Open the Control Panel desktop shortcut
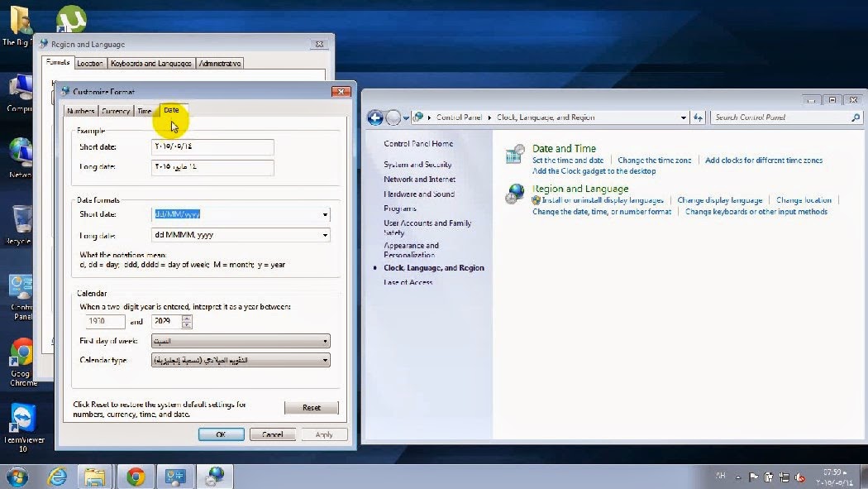This screenshot has height=489, width=868. coord(22,297)
